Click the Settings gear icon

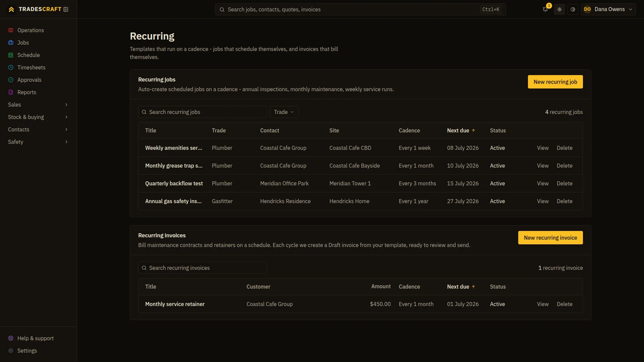[11, 351]
